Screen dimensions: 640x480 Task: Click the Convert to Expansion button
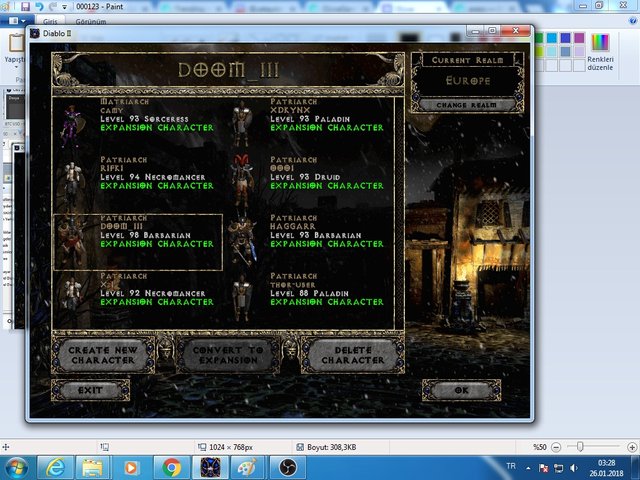(x=228, y=355)
